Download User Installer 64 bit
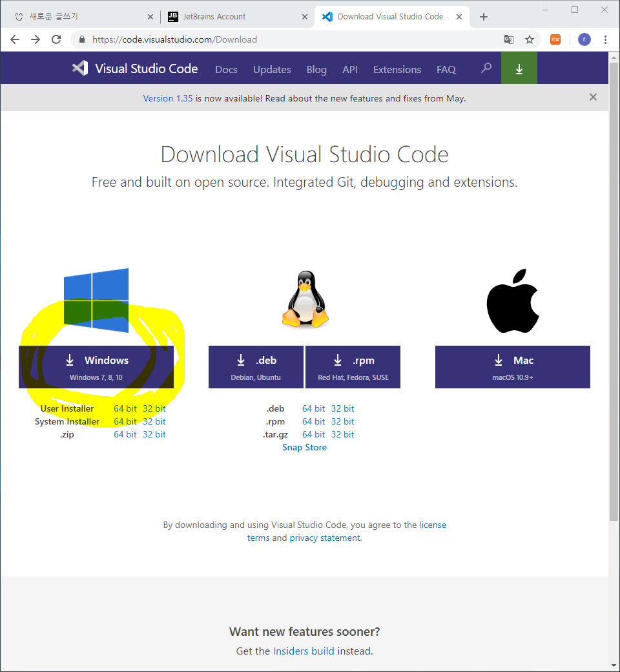 (x=125, y=408)
